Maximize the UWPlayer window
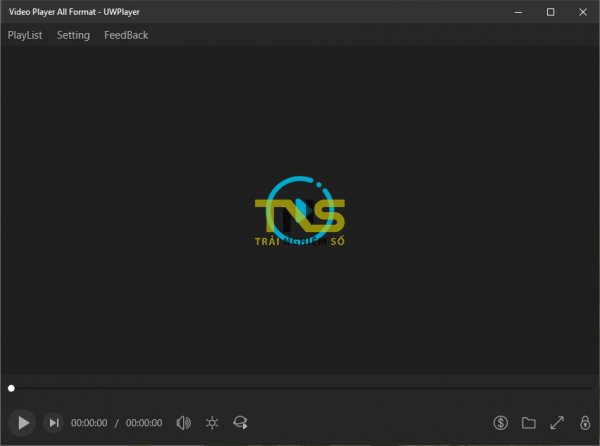The image size is (600, 446). pos(550,12)
